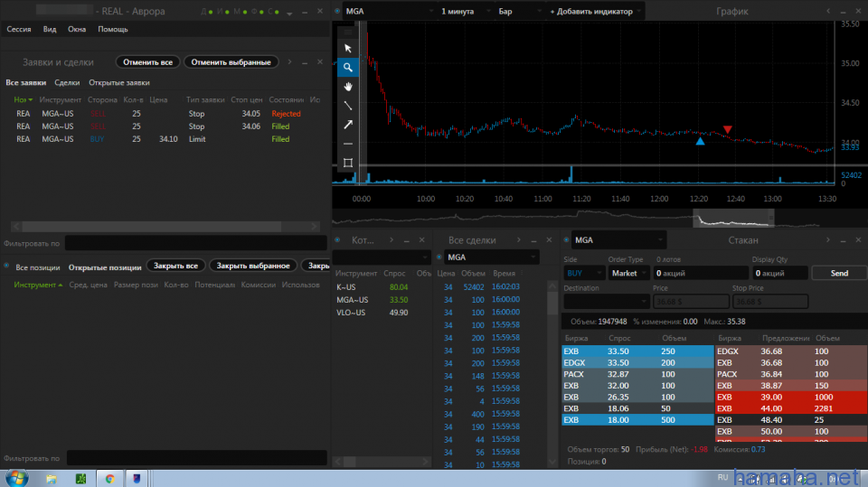Select the horizontal line tool in chart

(x=347, y=144)
